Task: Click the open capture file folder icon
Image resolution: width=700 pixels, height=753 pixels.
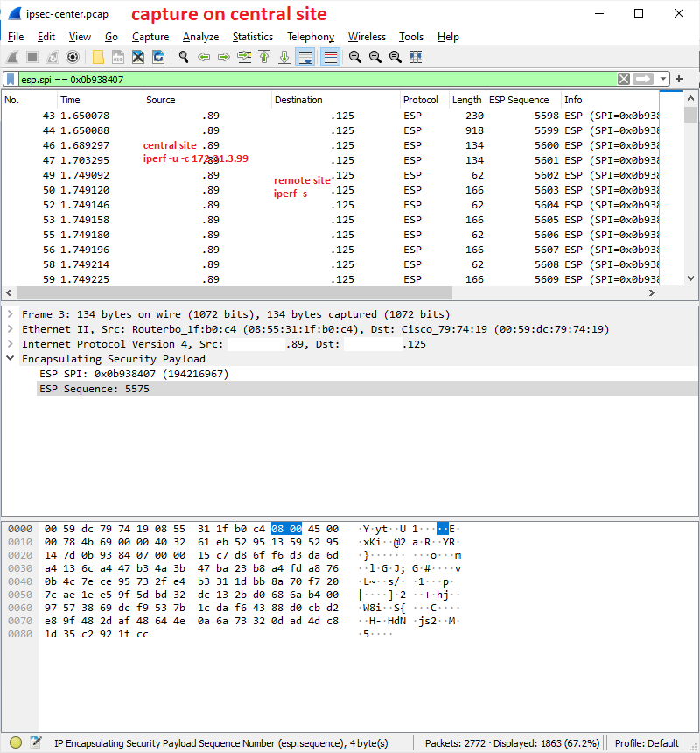Action: coord(98,57)
